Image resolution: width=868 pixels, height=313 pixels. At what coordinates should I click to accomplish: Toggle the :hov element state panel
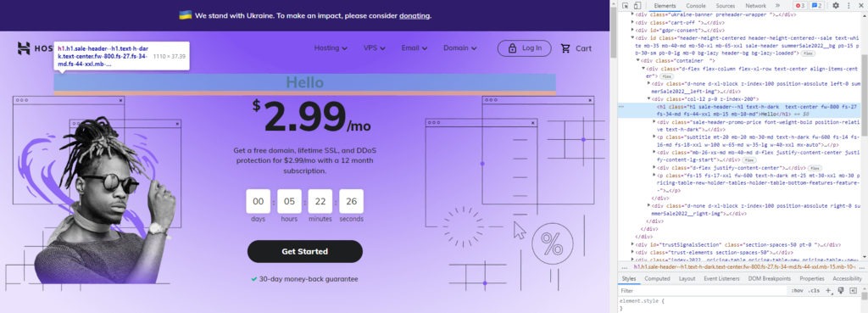click(x=798, y=290)
